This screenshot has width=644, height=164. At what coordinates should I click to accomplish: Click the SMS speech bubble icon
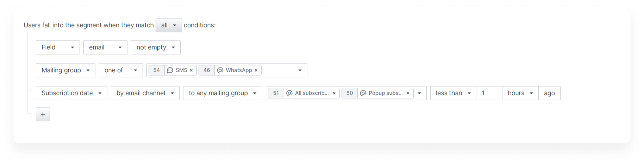tap(170, 70)
